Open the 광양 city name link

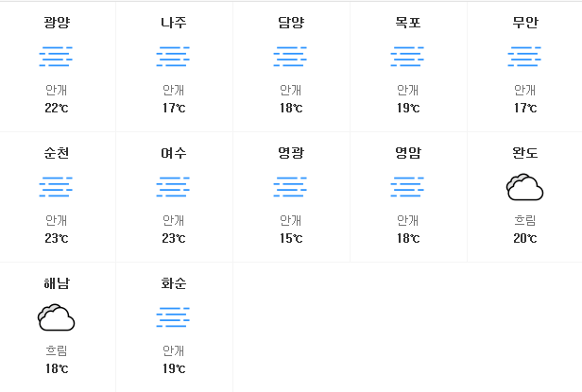(57, 23)
